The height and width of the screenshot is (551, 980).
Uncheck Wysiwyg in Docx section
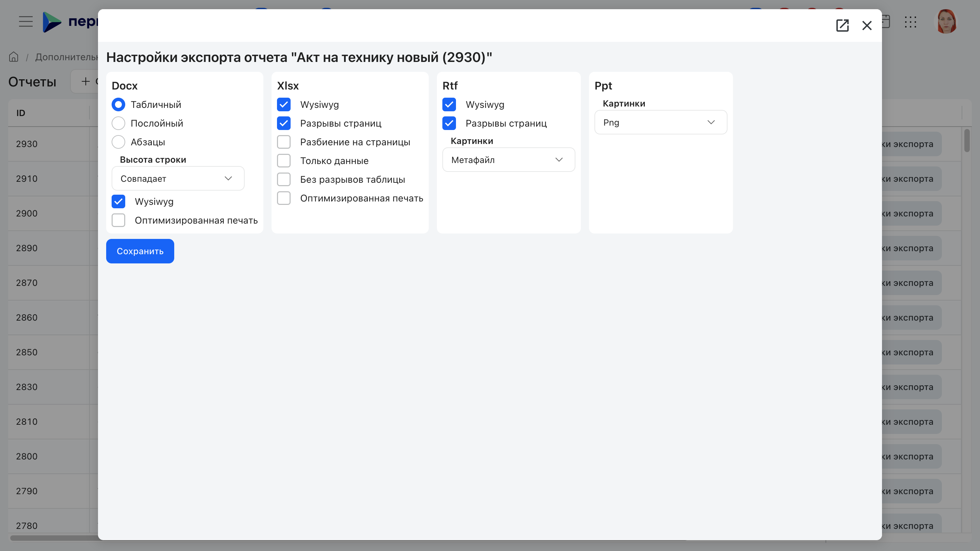118,201
